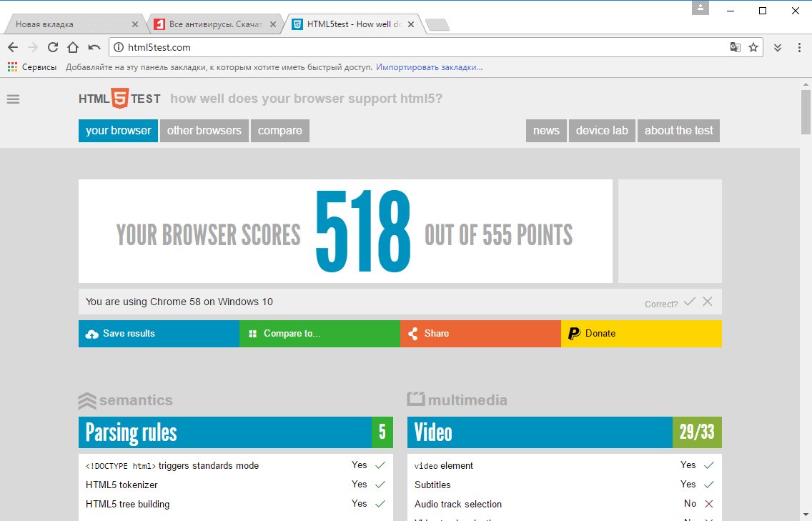Click the big 518 score number
This screenshot has height=521, width=812.
coord(363,232)
